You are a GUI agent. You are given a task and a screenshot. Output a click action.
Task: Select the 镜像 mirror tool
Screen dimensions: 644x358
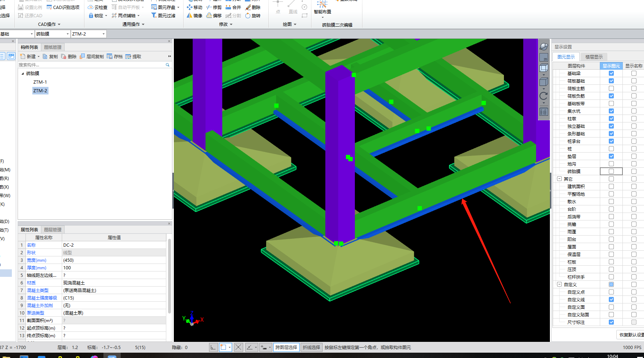tap(194, 15)
